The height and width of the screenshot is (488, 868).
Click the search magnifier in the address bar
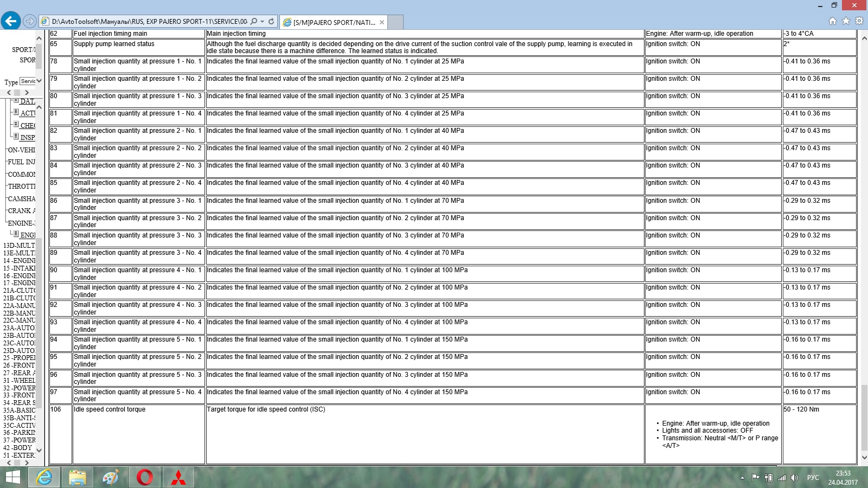click(x=254, y=22)
